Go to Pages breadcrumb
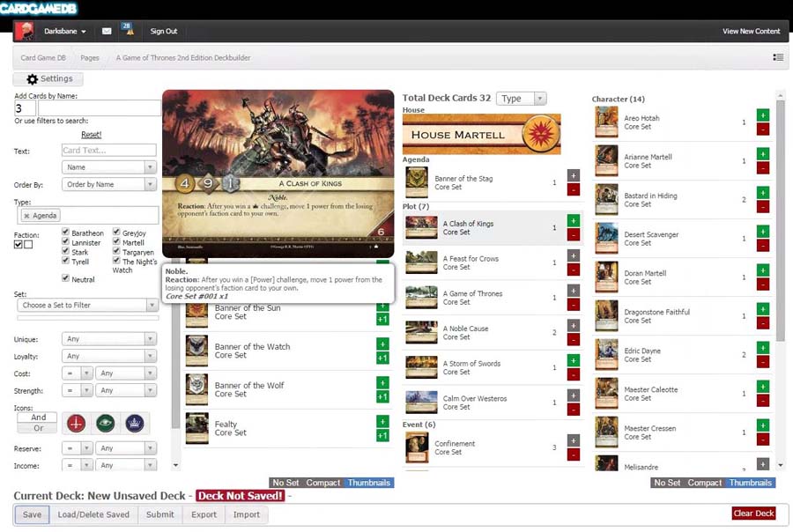The image size is (793, 532). click(x=90, y=57)
